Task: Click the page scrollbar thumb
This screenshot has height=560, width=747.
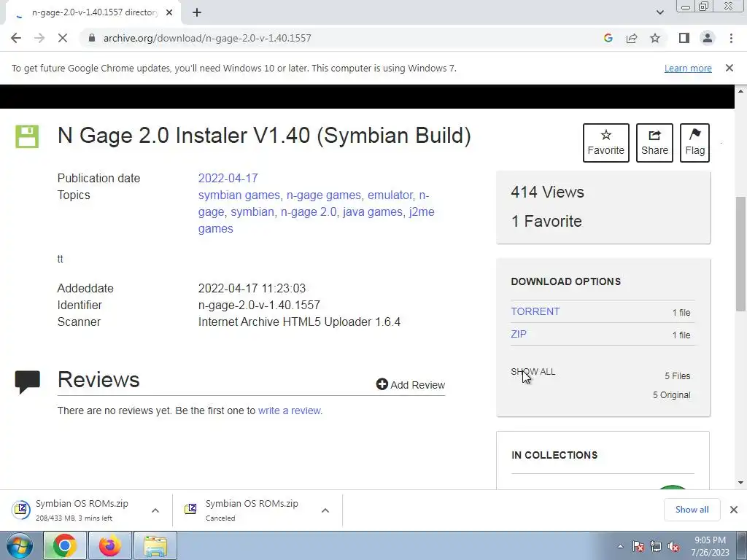Action: [740, 254]
